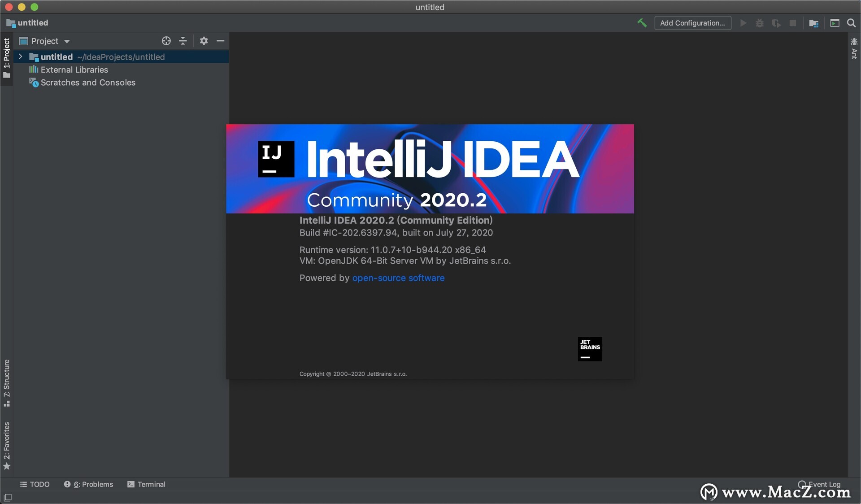861x504 pixels.
Task: Click the Runtime version text line
Action: point(392,250)
